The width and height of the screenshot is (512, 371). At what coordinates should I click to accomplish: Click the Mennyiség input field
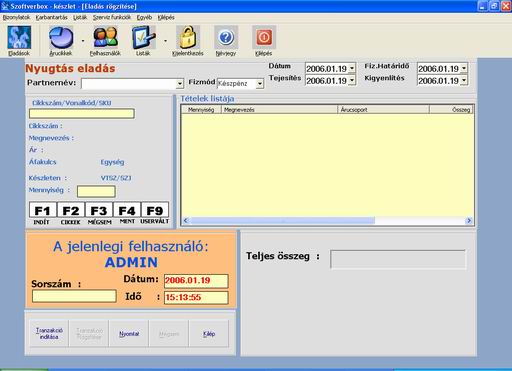pos(96,191)
